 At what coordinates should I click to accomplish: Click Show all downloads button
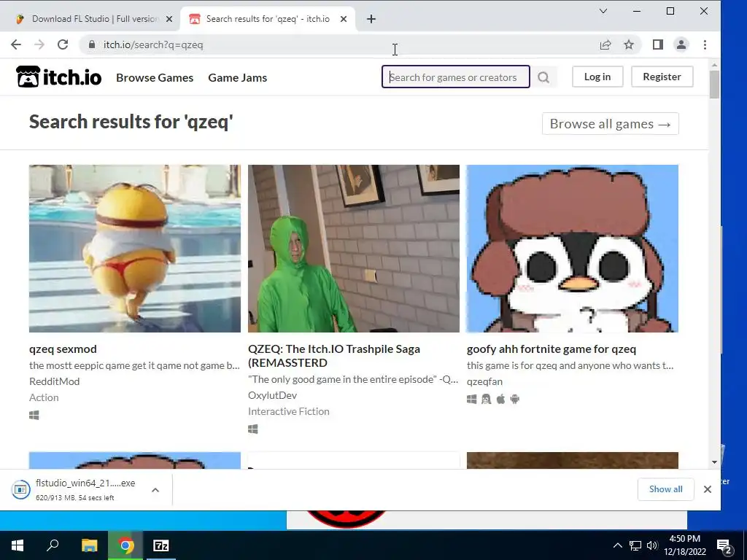pos(665,489)
